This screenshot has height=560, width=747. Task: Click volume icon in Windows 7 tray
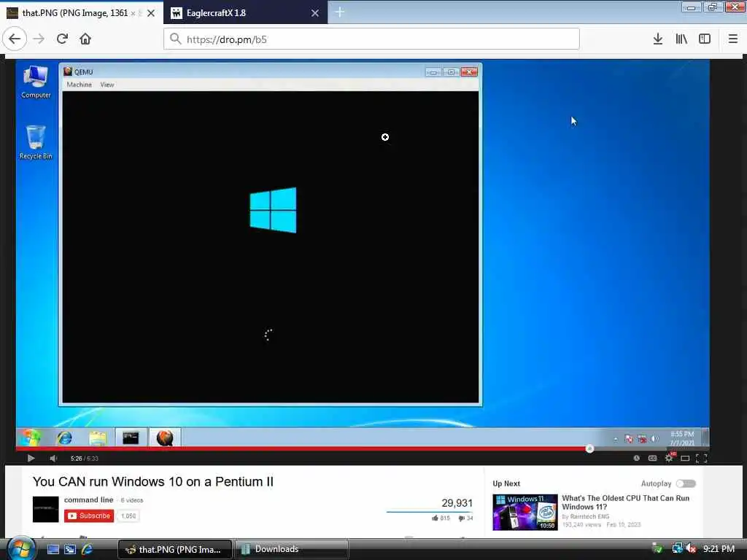[x=656, y=438]
